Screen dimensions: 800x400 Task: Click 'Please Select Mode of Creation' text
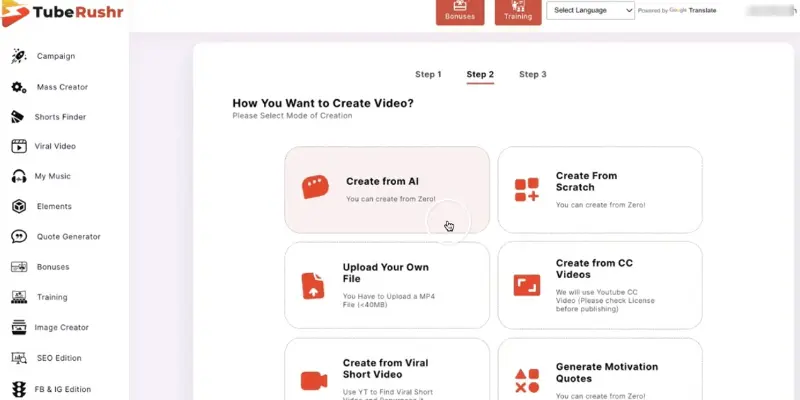[292, 116]
